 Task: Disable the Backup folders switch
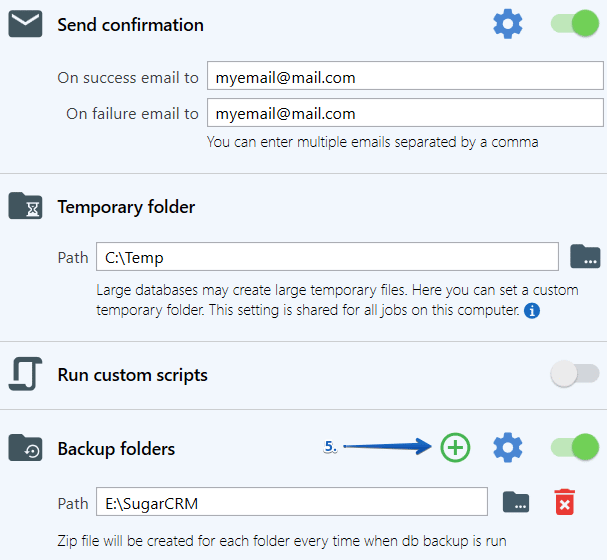pos(575,447)
